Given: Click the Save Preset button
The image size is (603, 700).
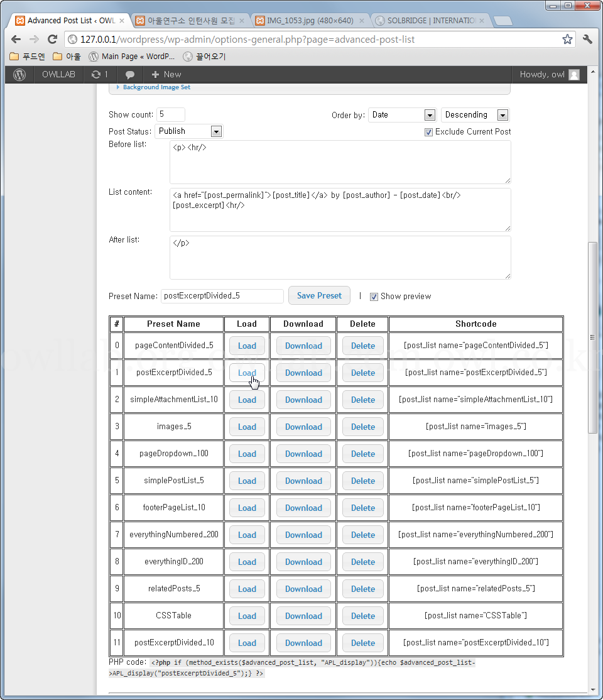Looking at the screenshot, I should [319, 295].
